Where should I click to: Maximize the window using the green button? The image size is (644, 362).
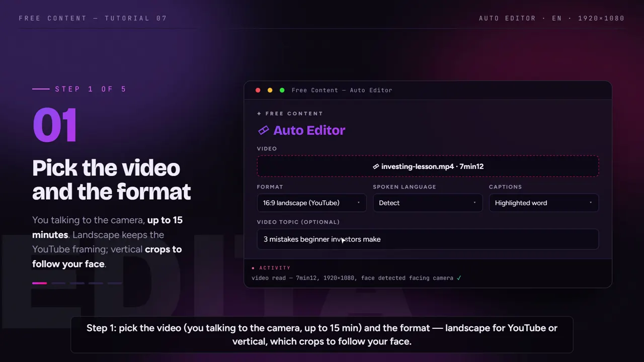(x=282, y=90)
